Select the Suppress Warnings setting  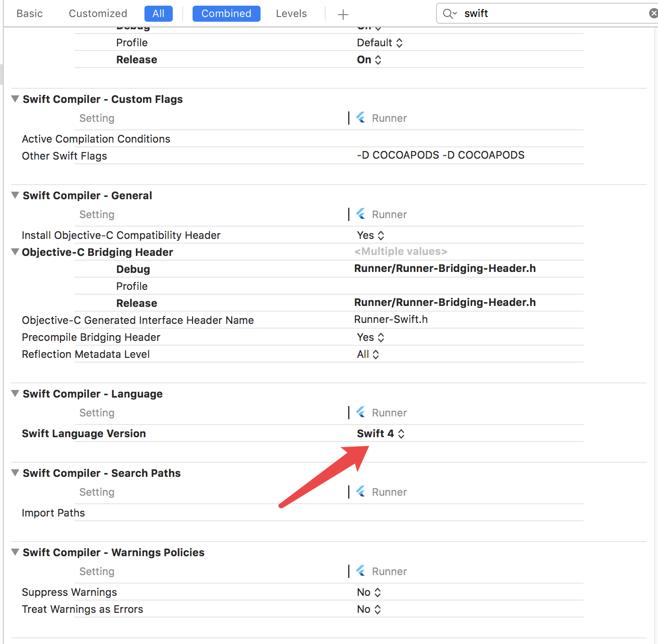69,592
